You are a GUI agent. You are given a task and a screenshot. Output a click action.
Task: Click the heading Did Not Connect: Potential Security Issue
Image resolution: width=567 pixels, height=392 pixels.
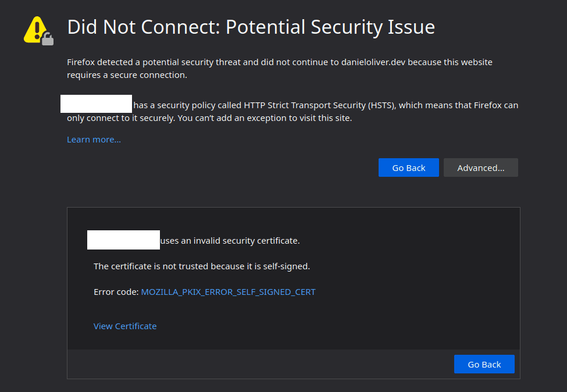[251, 27]
